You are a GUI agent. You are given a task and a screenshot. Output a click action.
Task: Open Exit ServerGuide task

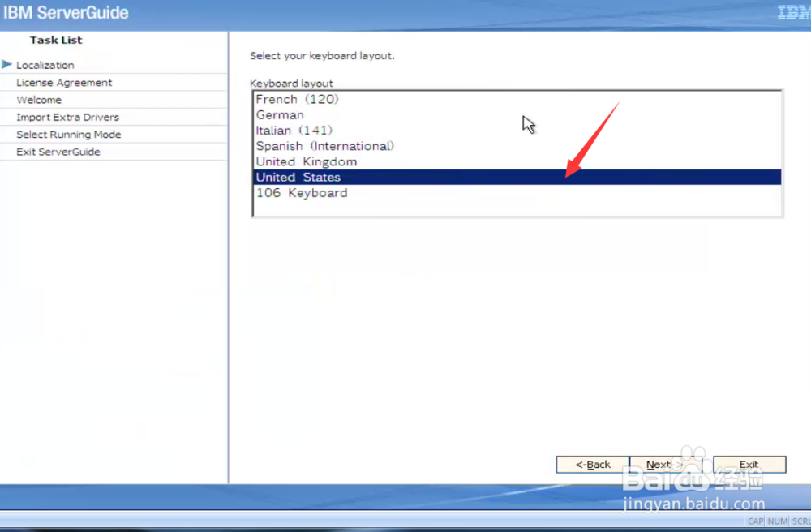[58, 152]
